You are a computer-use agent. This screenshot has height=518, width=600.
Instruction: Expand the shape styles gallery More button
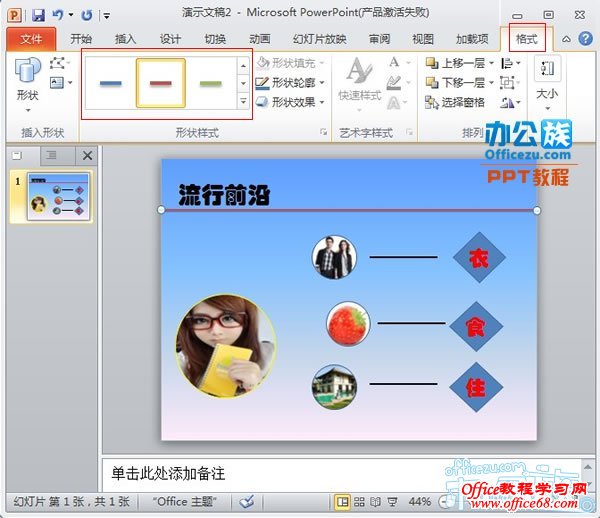coord(243,101)
